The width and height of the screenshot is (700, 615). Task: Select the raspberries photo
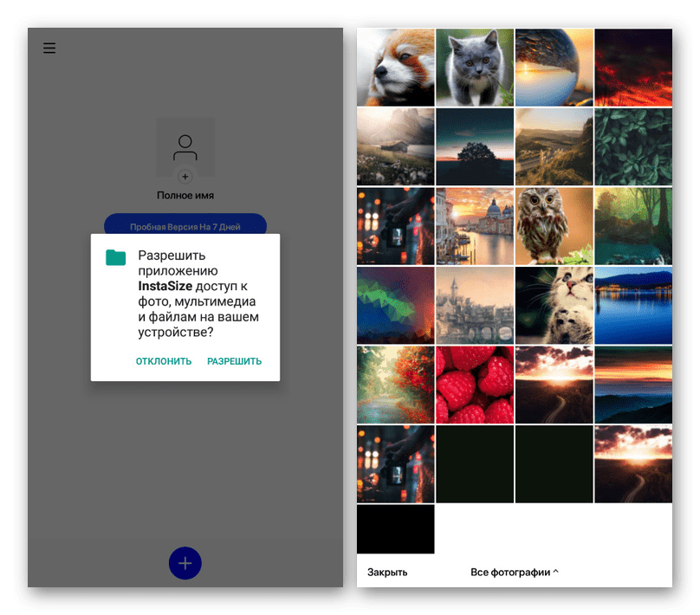[475, 385]
